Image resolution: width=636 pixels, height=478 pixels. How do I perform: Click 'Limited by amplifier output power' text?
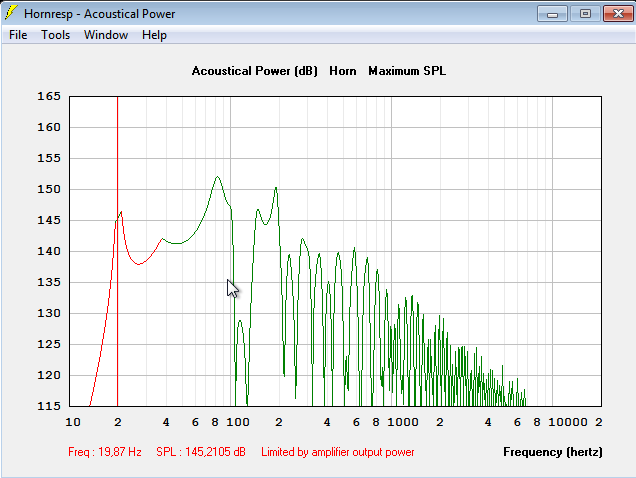pyautogui.click(x=337, y=452)
